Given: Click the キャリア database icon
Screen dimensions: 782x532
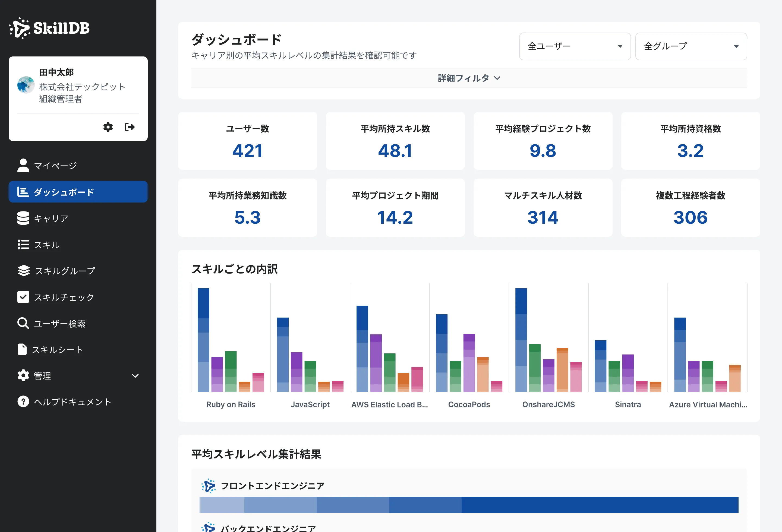Looking at the screenshot, I should tap(23, 218).
